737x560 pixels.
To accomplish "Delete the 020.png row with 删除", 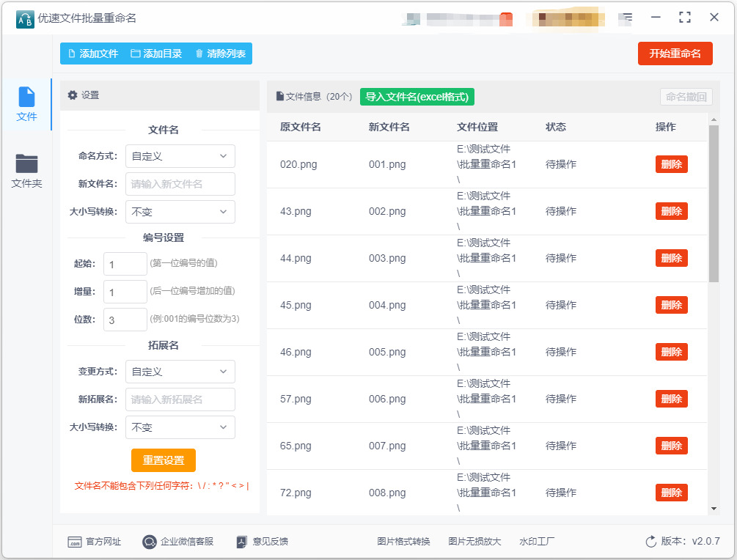I will (x=671, y=164).
